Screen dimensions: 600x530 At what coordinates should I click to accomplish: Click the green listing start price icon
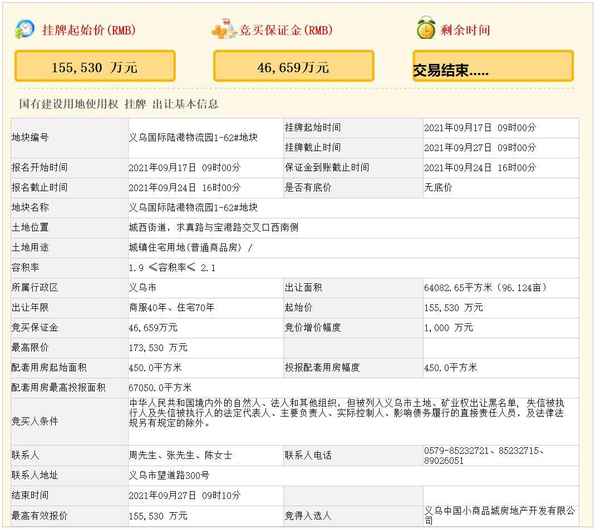point(25,30)
